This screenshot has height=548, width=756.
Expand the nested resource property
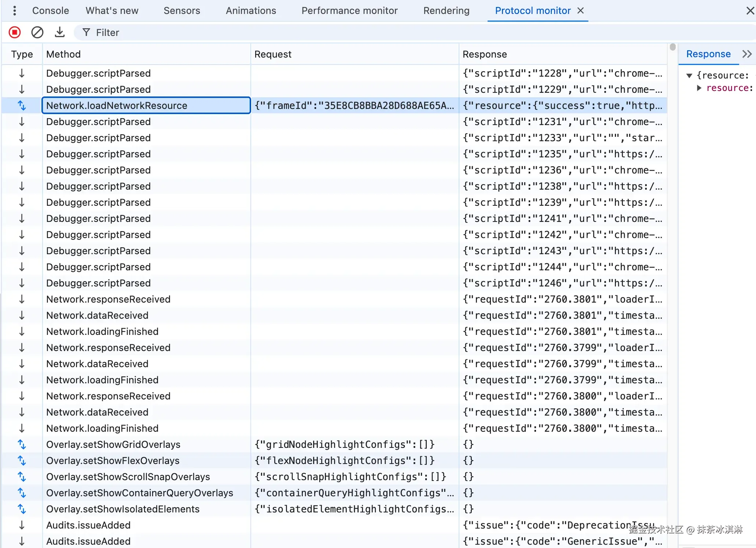coord(699,88)
